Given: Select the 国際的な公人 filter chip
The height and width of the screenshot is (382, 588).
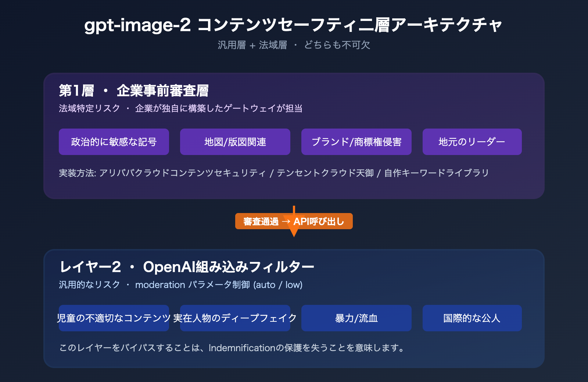Looking at the screenshot, I should (472, 318).
